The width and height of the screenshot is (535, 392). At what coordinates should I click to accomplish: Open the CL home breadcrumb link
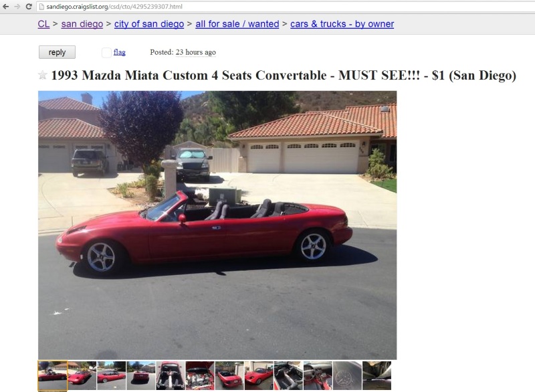click(43, 24)
